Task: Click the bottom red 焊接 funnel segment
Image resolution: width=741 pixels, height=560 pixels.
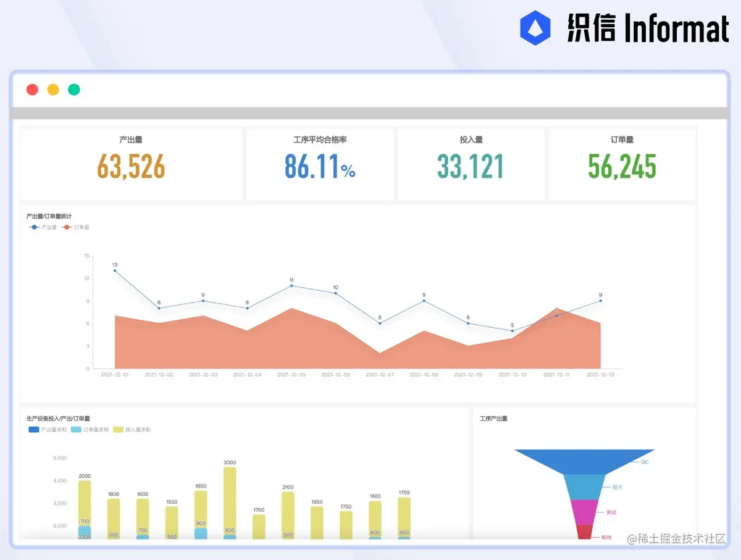Action: point(584,532)
